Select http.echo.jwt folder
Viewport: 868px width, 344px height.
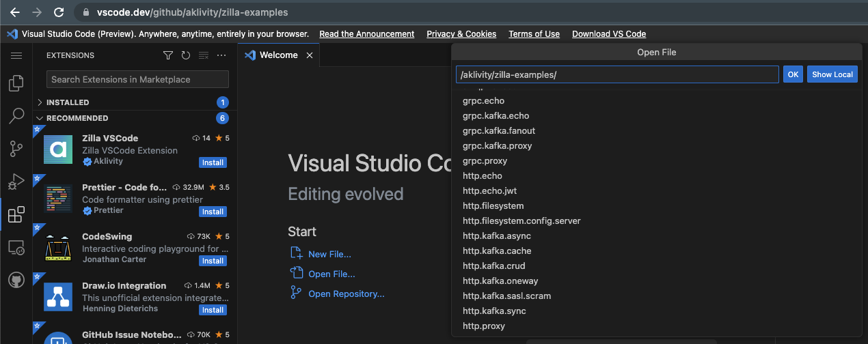tap(656, 191)
